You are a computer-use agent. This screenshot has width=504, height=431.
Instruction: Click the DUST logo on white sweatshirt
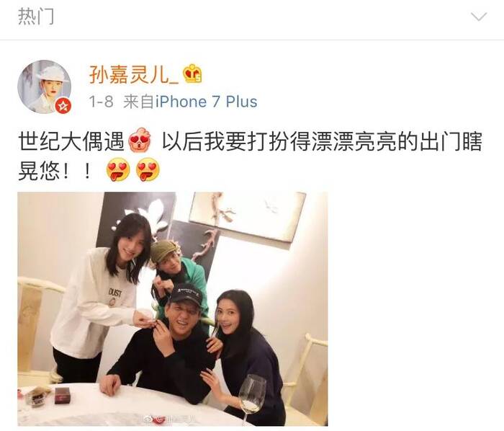point(115,293)
